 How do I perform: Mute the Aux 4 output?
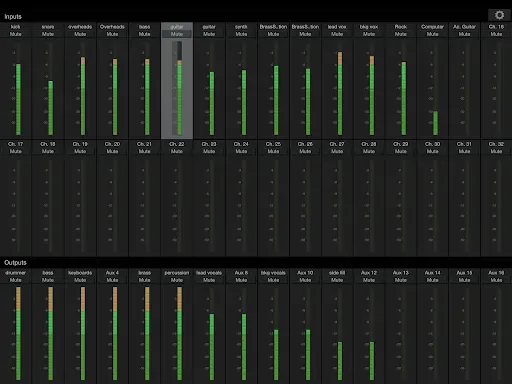112,280
